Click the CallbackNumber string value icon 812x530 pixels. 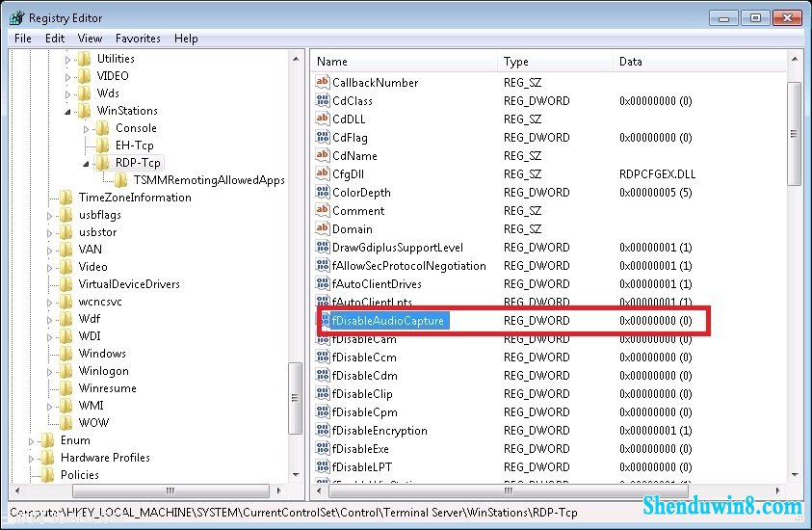point(322,82)
